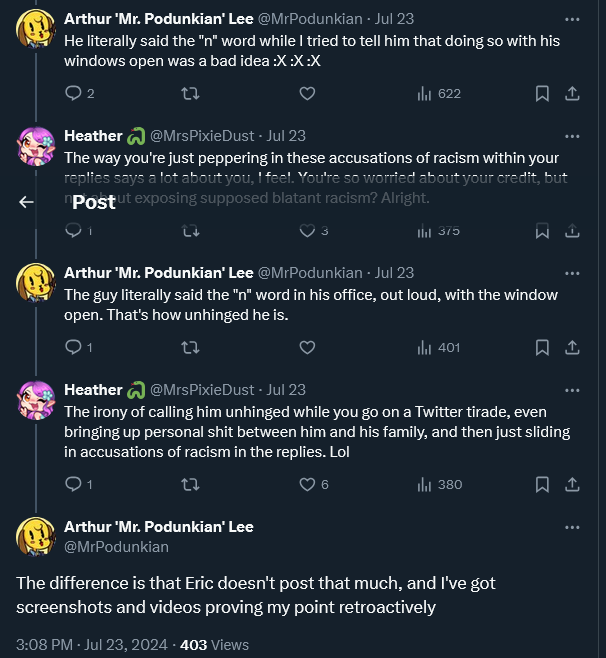Image resolution: width=606 pixels, height=658 pixels.
Task: Like Heather's tweet with 6 likes
Action: (x=307, y=484)
